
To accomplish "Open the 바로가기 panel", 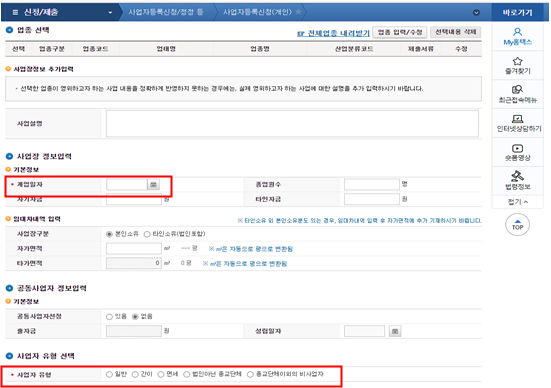I will 517,13.
